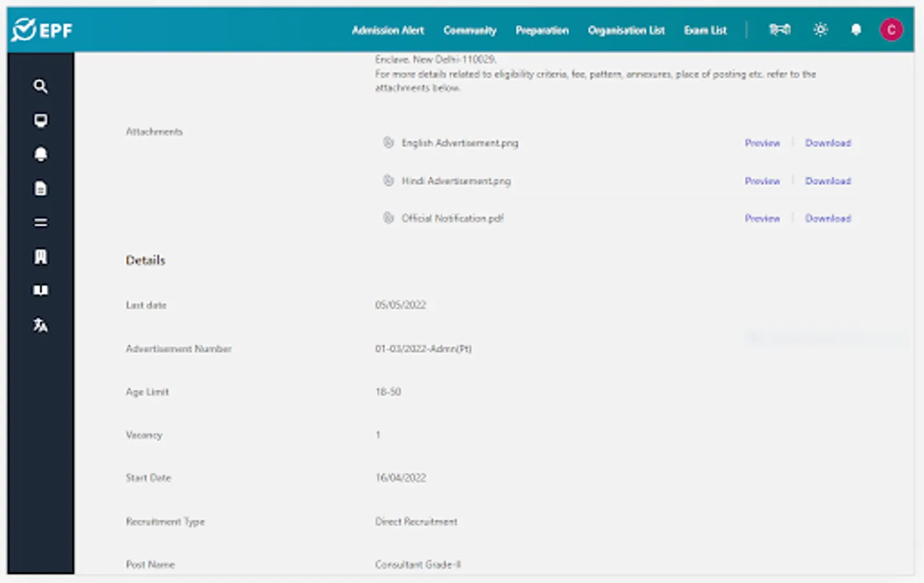Download English Advertisement.png

(828, 143)
